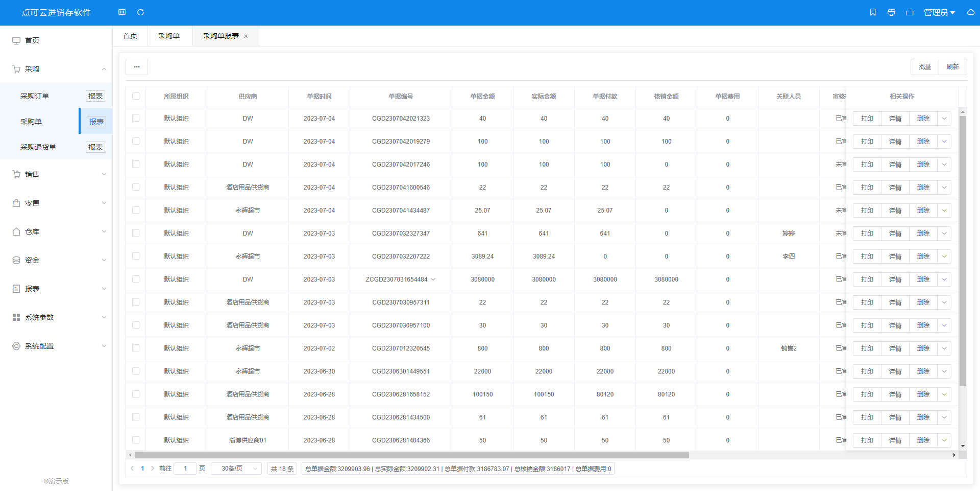Viewport: 980px width, 491px height.
Task: Click the vertical table scrollbar thumb
Action: pyautogui.click(x=963, y=251)
